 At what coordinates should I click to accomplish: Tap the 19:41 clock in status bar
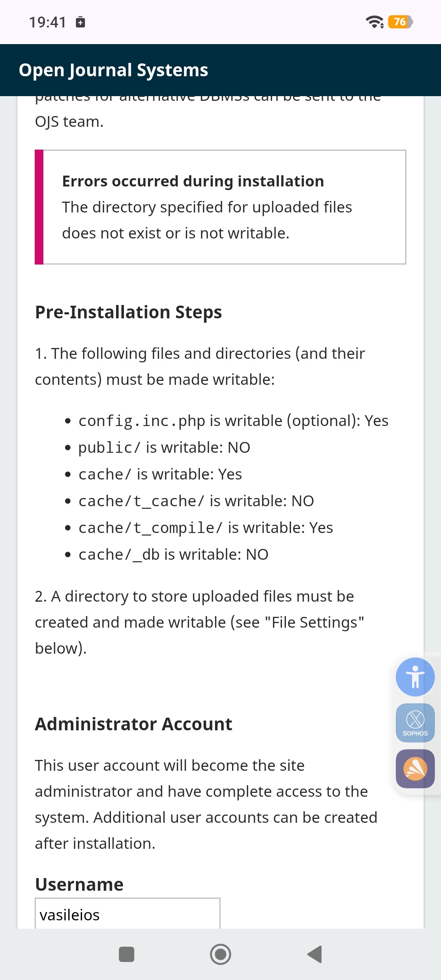48,22
